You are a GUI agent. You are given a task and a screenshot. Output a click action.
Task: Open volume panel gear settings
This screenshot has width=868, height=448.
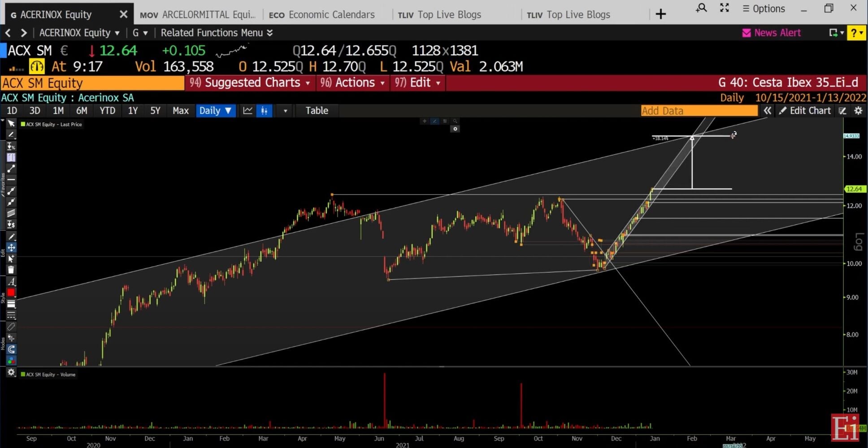(x=11, y=372)
